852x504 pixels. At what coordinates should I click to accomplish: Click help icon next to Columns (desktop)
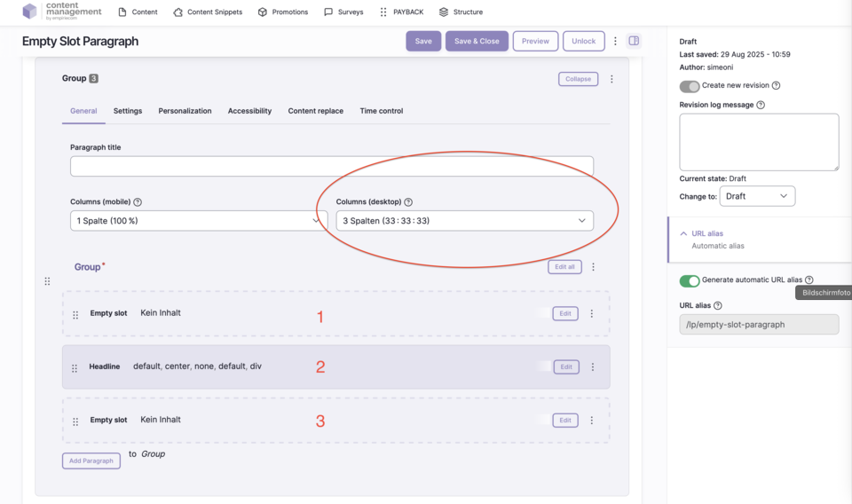[408, 202]
